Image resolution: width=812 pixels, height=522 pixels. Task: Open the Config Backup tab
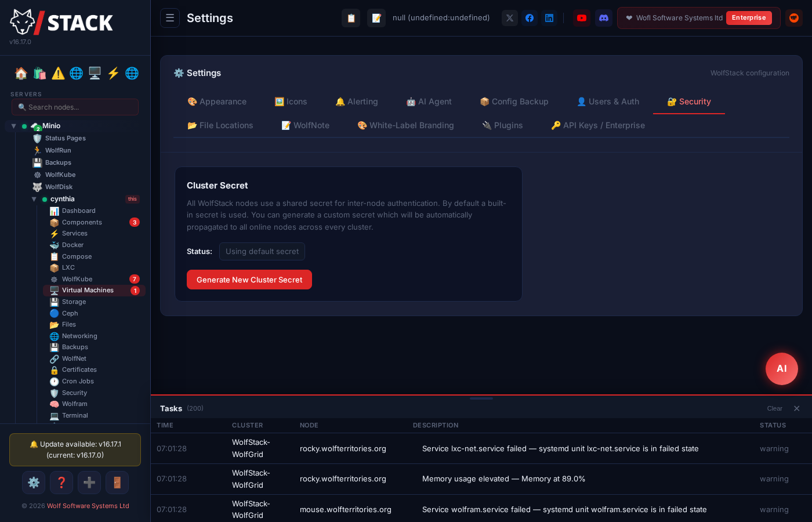tap(514, 101)
